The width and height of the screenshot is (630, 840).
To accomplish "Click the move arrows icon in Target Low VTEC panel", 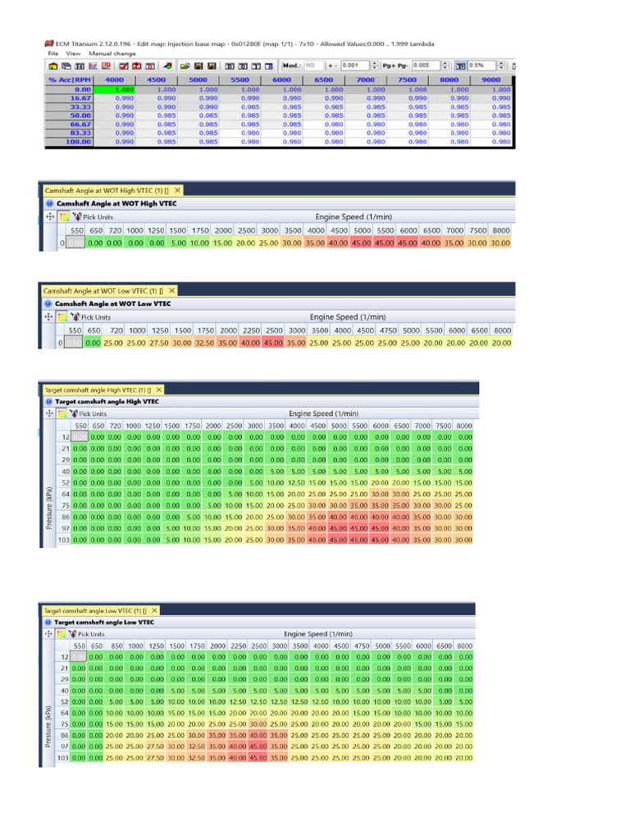I will point(48,634).
